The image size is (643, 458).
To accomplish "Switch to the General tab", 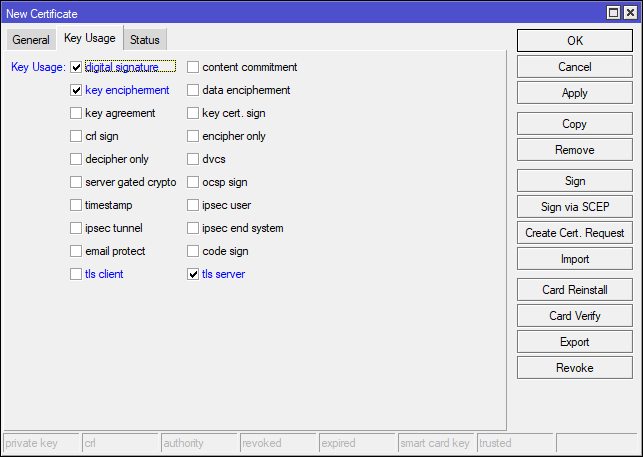I will click(31, 40).
